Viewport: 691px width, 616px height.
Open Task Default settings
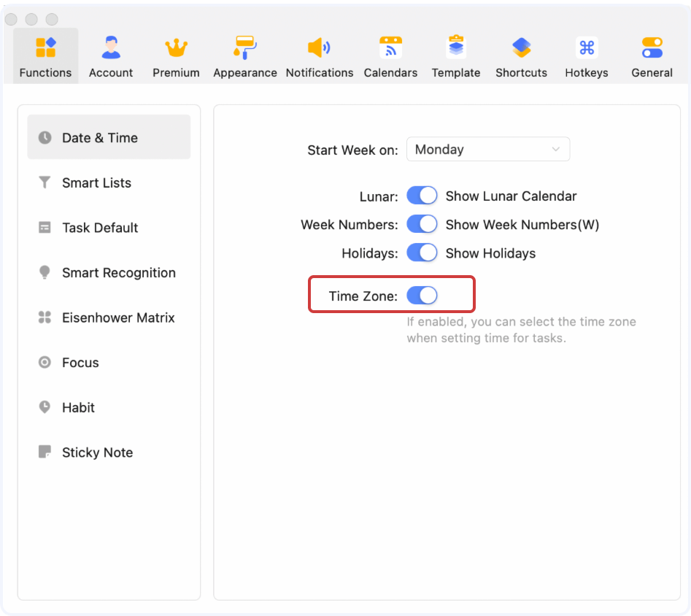(x=100, y=228)
